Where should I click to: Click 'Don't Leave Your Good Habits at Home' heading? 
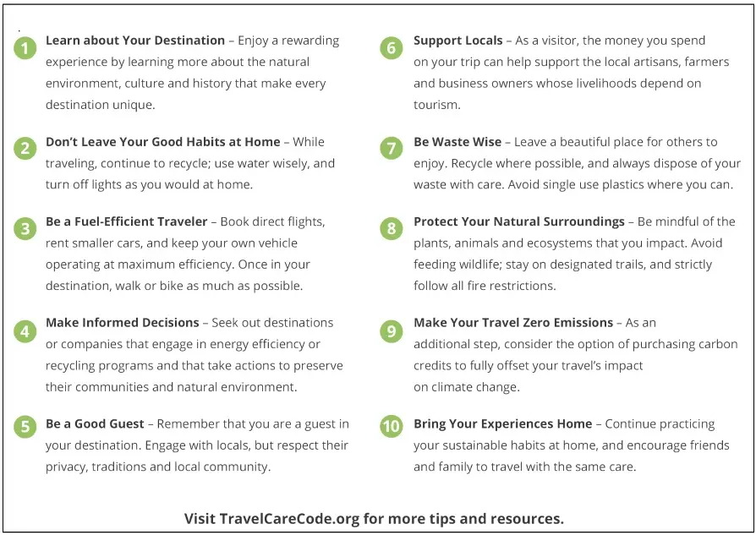pos(162,142)
